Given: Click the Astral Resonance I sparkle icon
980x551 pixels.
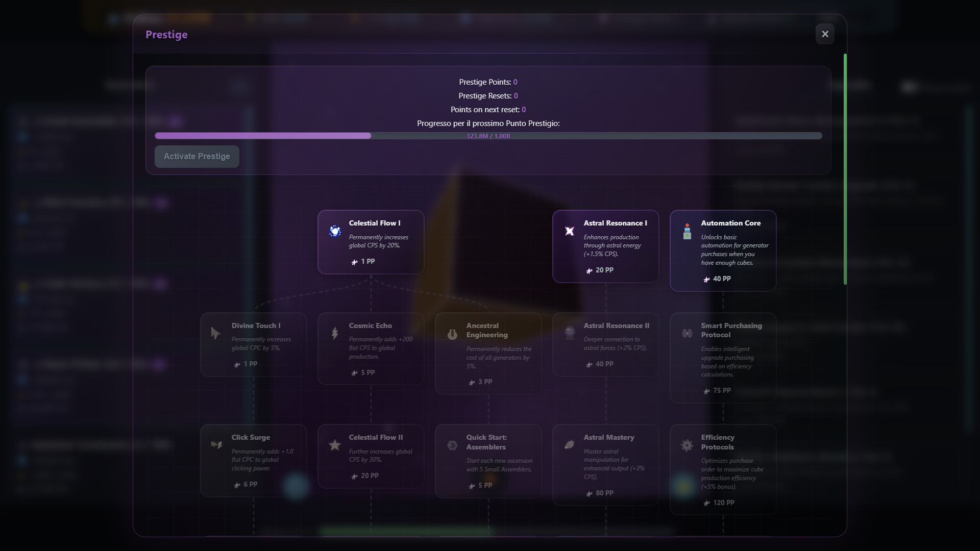Looking at the screenshot, I should (x=569, y=231).
